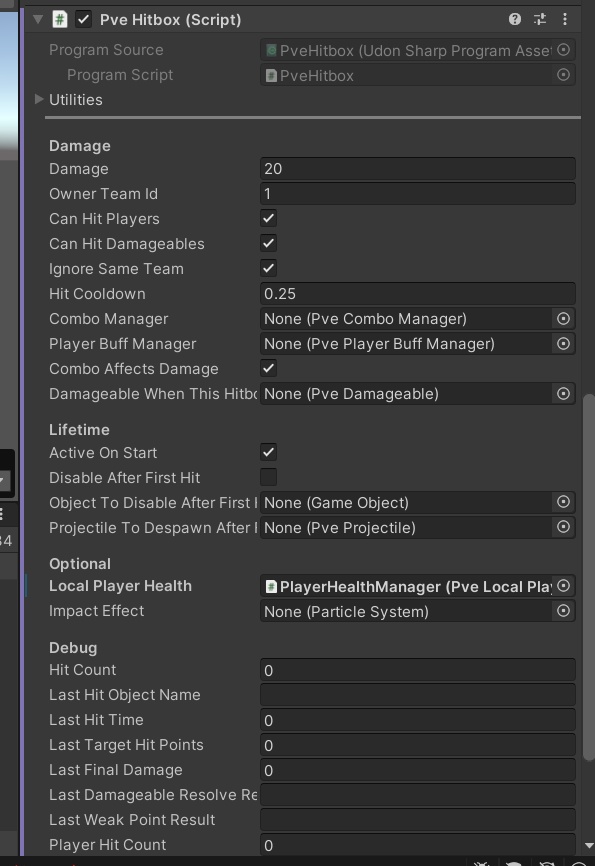595x866 pixels.
Task: Click the Owner Team Id field
Action: point(418,194)
